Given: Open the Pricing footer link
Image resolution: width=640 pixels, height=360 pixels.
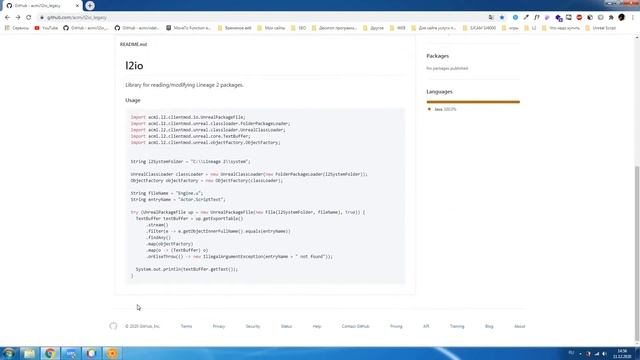Looking at the screenshot, I should [x=396, y=327].
